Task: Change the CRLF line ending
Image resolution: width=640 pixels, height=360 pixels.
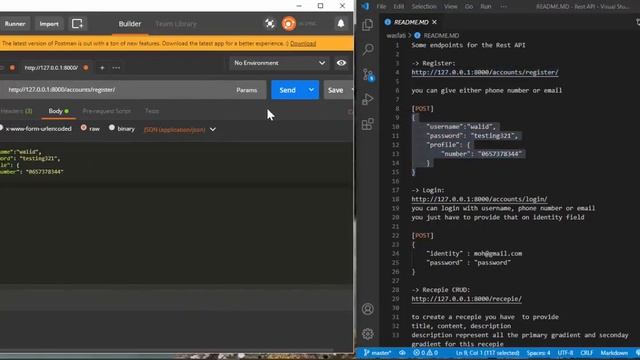Action: (587, 353)
